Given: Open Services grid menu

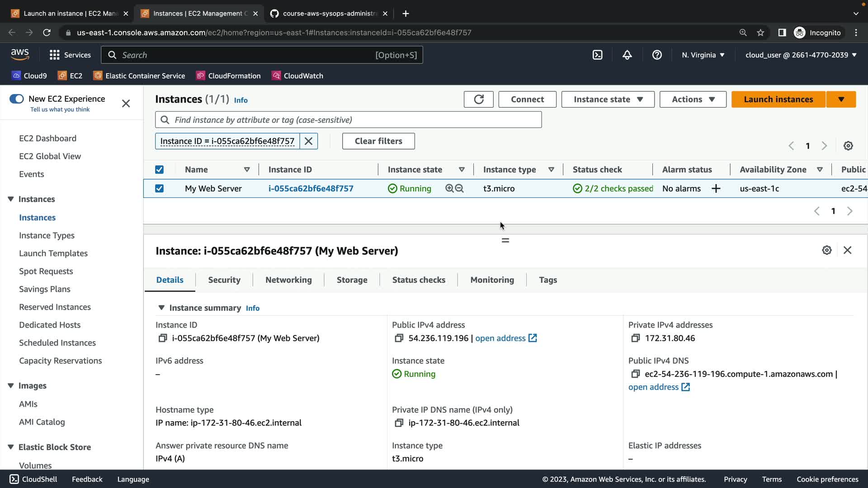Looking at the screenshot, I should (x=55, y=55).
